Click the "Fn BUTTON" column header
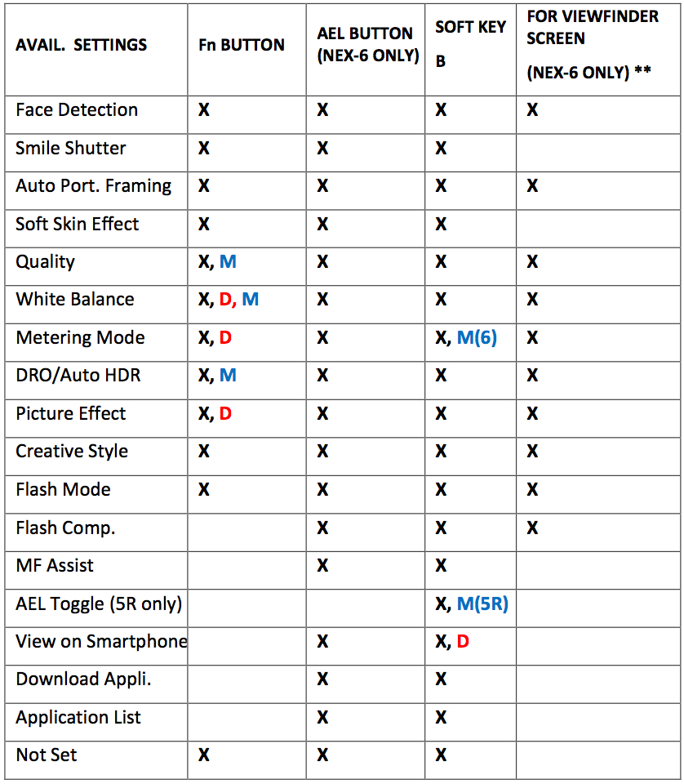The width and height of the screenshot is (684, 784). pyautogui.click(x=242, y=45)
